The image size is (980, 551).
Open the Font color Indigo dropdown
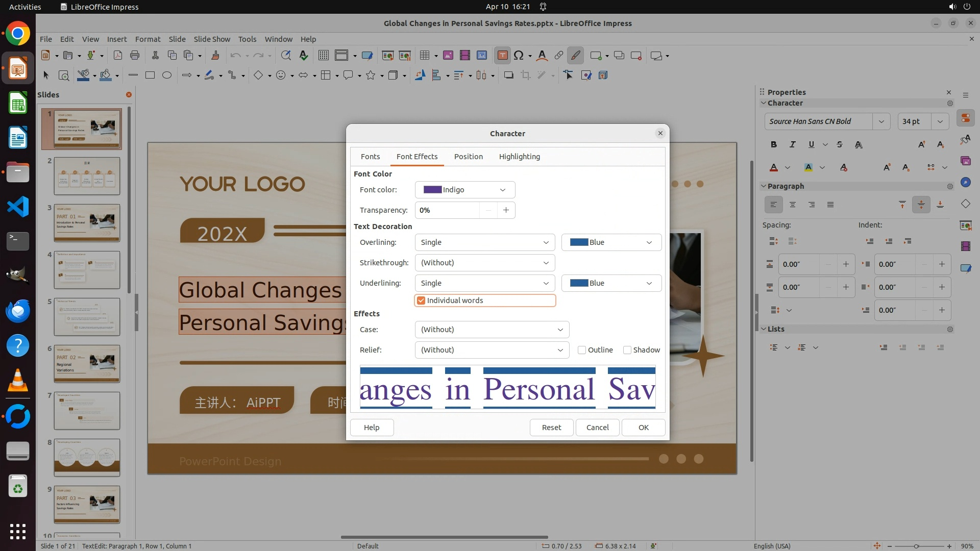[464, 190]
